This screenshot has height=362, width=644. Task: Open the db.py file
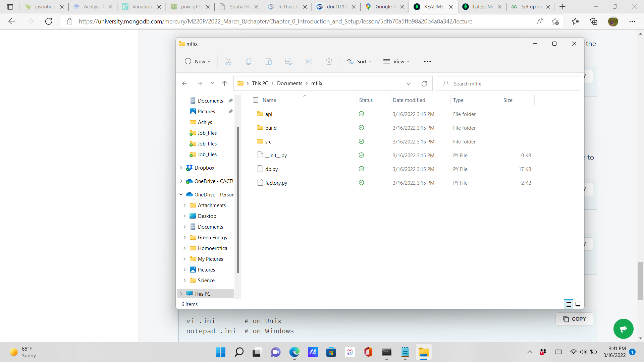(271, 169)
